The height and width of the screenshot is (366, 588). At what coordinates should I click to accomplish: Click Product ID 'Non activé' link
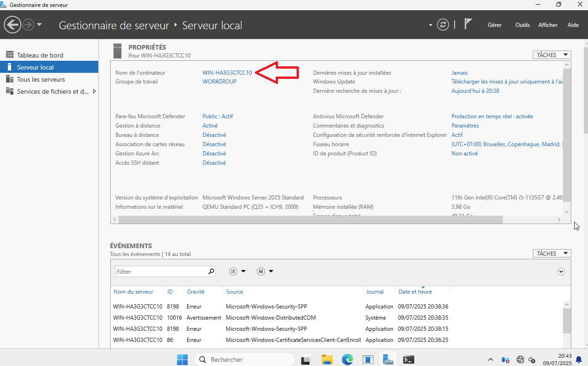pos(465,154)
